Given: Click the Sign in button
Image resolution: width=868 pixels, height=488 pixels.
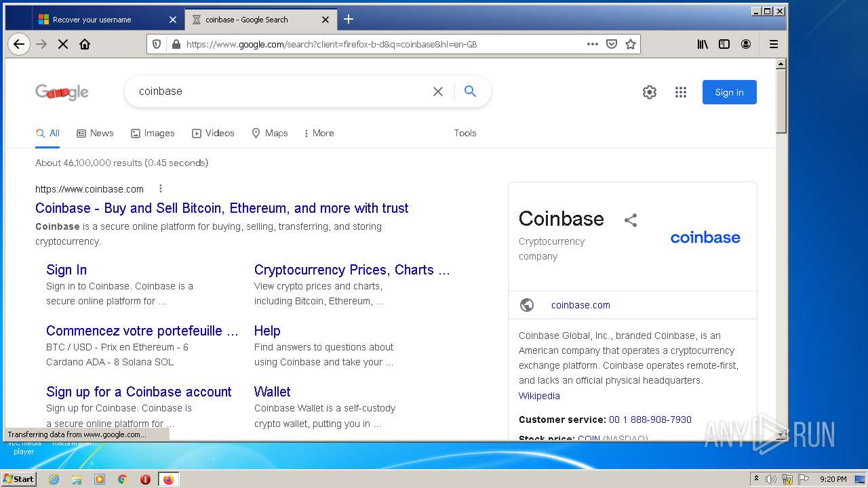Looking at the screenshot, I should point(730,92).
